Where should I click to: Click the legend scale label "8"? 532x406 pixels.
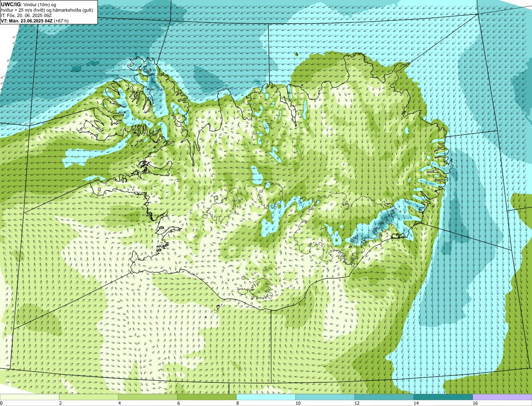[x=237, y=403]
